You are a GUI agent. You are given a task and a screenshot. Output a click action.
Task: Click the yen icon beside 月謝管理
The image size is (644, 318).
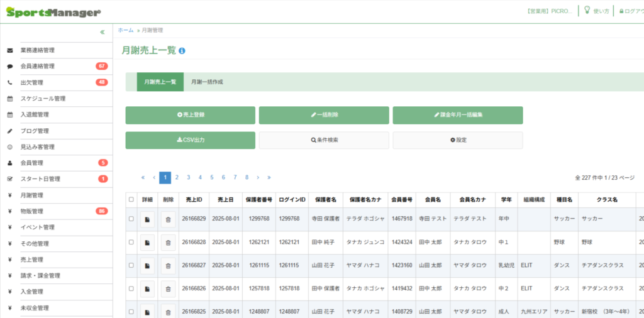[x=9, y=195]
